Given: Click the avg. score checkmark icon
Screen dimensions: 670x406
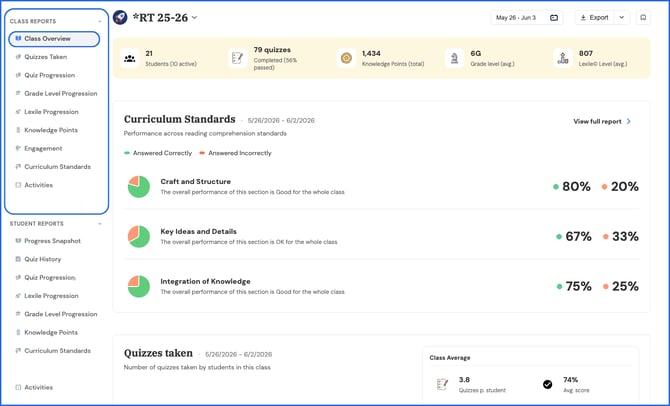Looking at the screenshot, I should 547,385.
